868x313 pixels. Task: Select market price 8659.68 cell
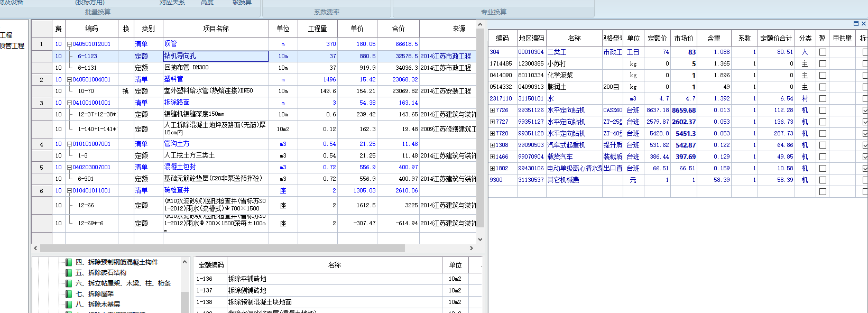684,111
